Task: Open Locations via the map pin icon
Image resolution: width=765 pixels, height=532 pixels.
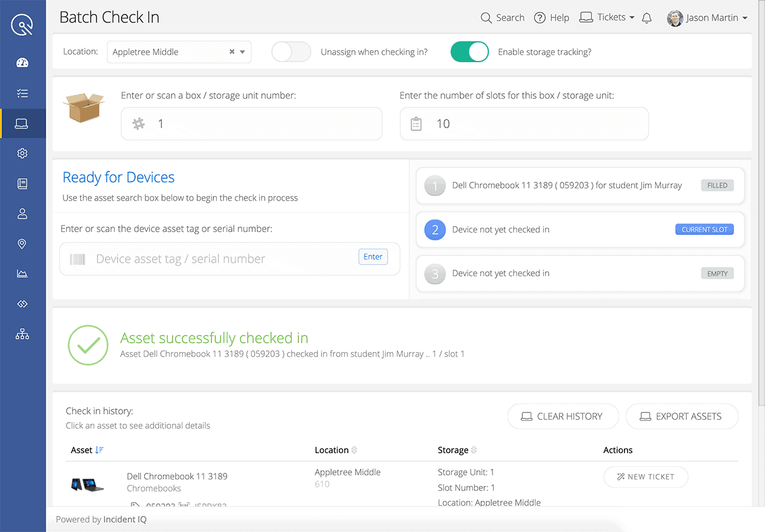Action: click(22, 243)
